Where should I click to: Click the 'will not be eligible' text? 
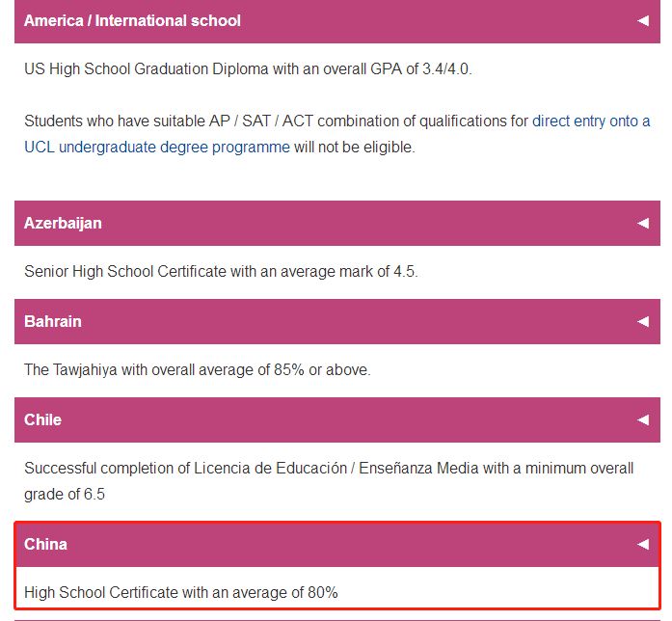pyautogui.click(x=355, y=148)
